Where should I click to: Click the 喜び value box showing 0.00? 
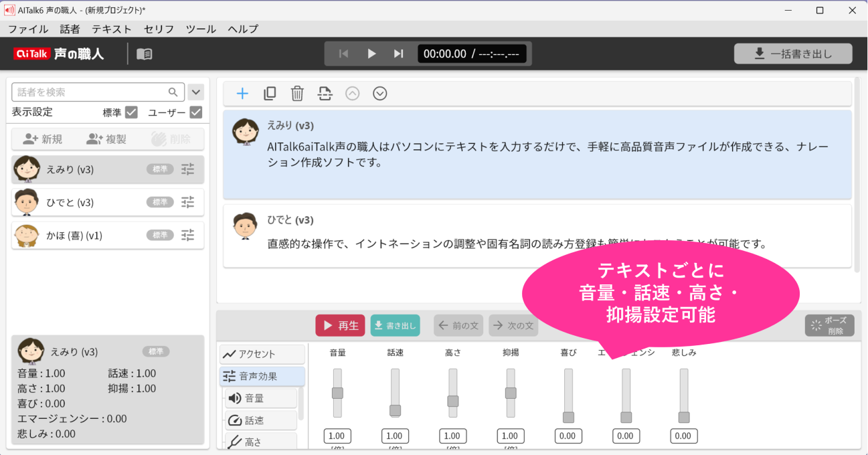(x=568, y=436)
